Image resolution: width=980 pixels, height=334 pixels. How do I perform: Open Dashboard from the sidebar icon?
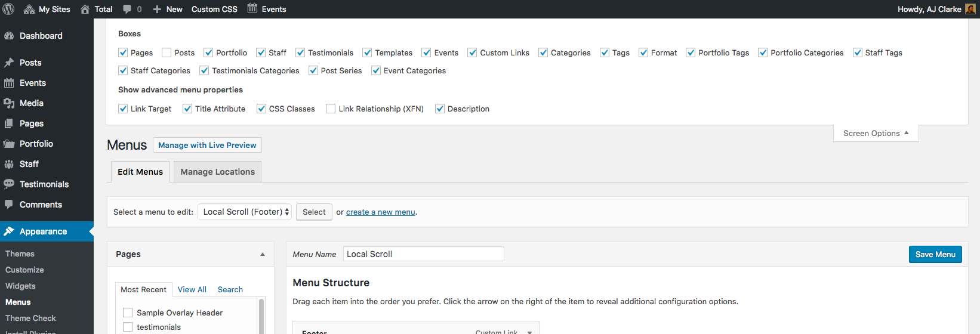[9, 36]
